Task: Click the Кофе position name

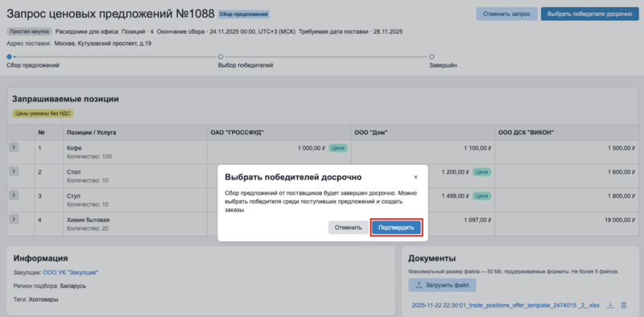Action: [74, 148]
